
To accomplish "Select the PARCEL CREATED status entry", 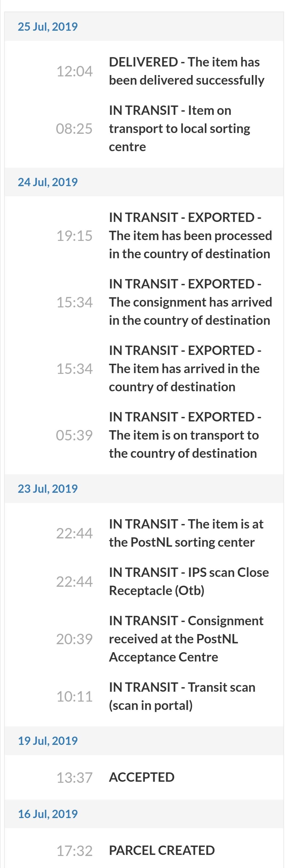I will coord(144,850).
